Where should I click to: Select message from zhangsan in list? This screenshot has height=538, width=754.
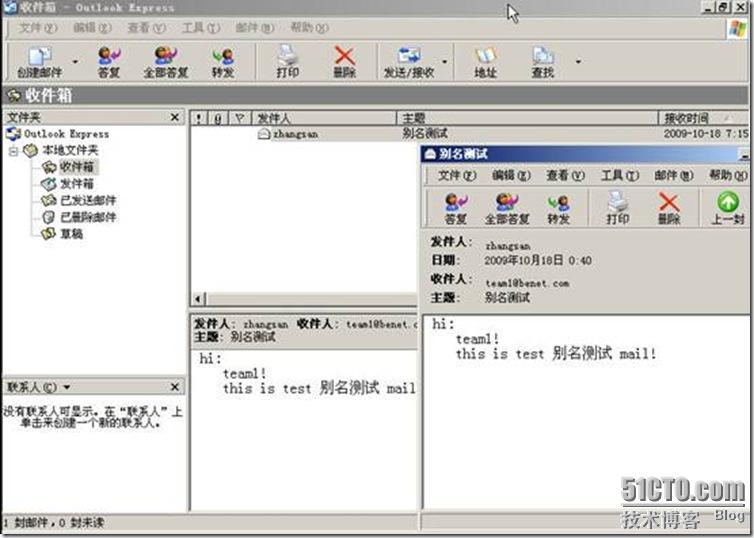tap(469, 134)
